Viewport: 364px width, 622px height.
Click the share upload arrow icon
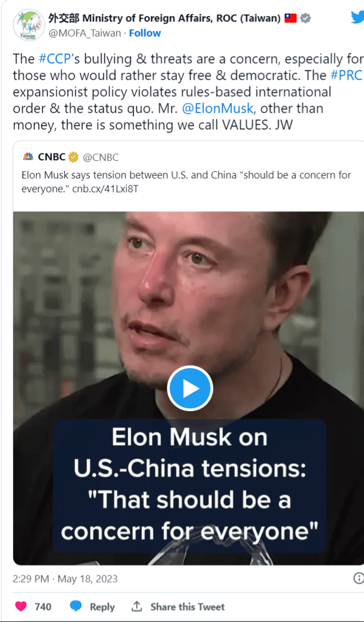(137, 606)
